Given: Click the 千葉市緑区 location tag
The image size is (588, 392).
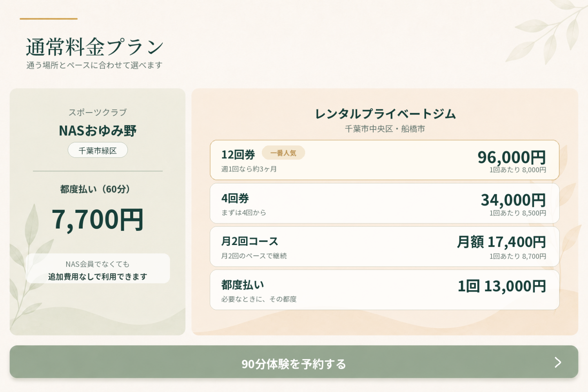Looking at the screenshot, I should click(x=98, y=151).
